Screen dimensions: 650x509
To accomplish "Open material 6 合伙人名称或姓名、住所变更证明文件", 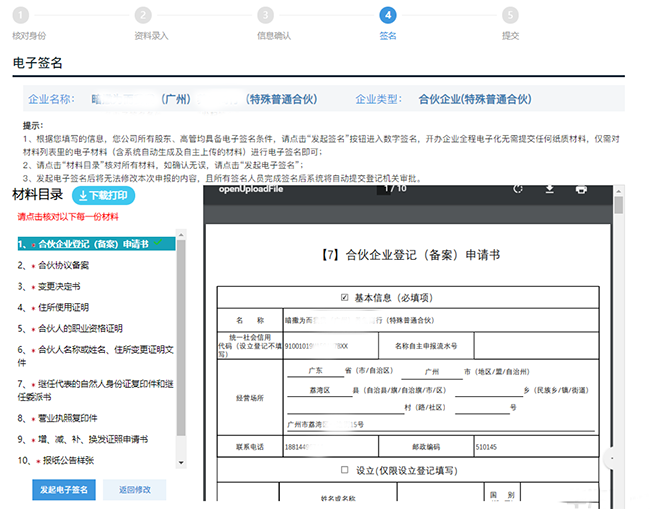I will tap(96, 356).
